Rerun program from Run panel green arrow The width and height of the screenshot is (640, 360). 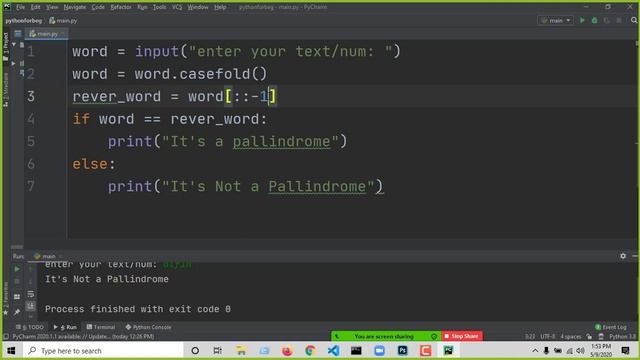click(x=17, y=269)
